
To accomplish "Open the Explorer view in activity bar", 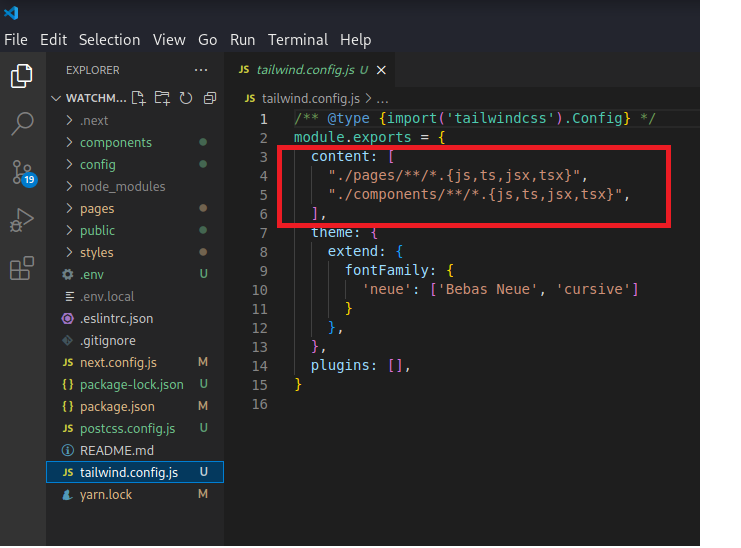I will click(x=22, y=76).
